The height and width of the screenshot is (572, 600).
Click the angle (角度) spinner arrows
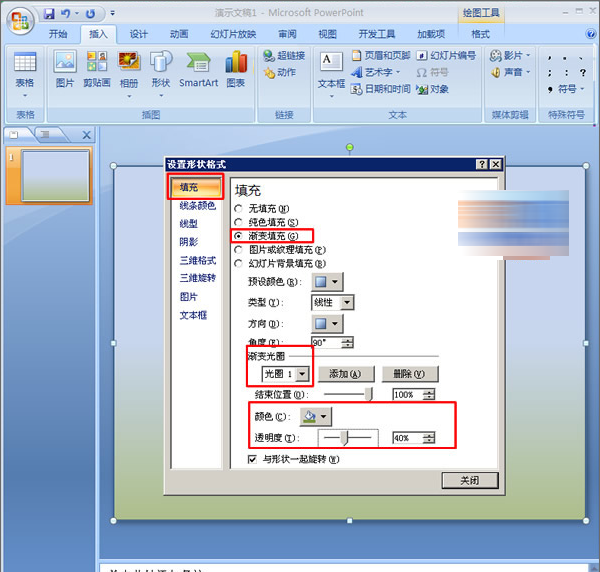click(347, 342)
